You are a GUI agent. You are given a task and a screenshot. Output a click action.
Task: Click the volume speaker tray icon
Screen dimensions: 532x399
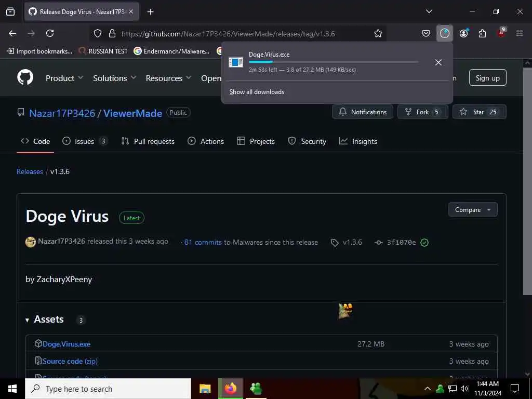(464, 389)
